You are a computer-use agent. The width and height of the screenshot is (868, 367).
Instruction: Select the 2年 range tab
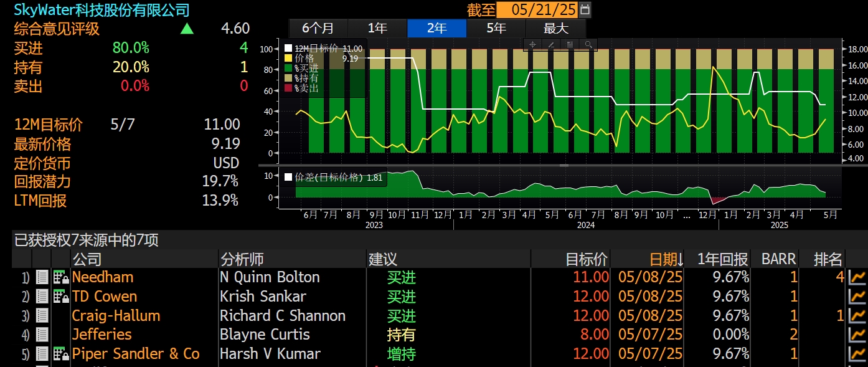click(436, 28)
